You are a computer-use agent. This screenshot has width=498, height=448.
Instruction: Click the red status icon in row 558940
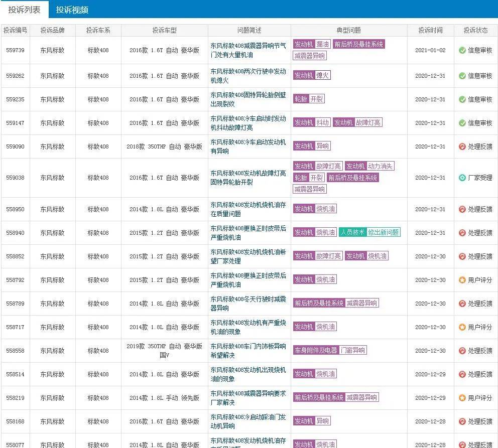coord(462,233)
